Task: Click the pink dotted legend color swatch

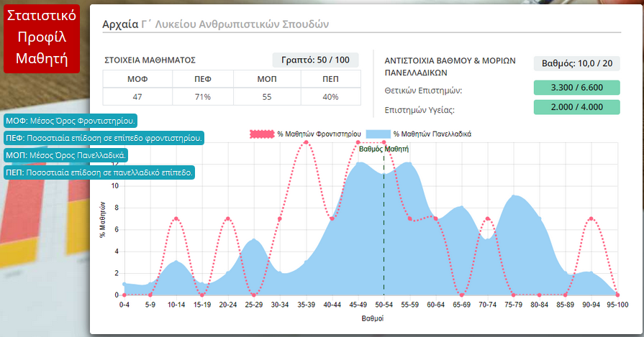Action: point(262,134)
